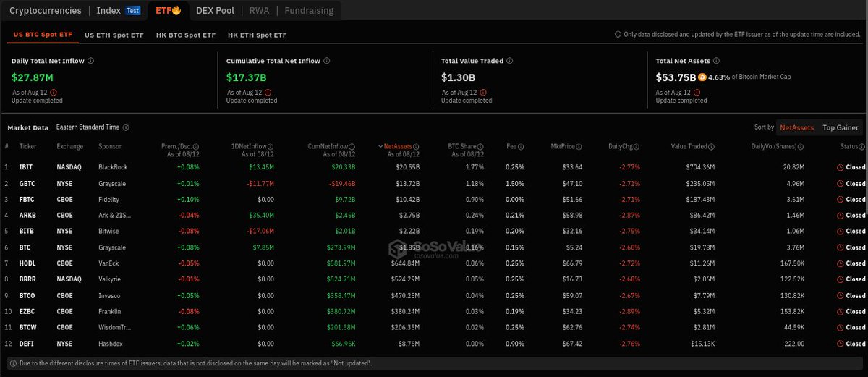Click info icon in the bottom disclosure footnote
The height and width of the screenshot is (377, 868).
tap(12, 362)
